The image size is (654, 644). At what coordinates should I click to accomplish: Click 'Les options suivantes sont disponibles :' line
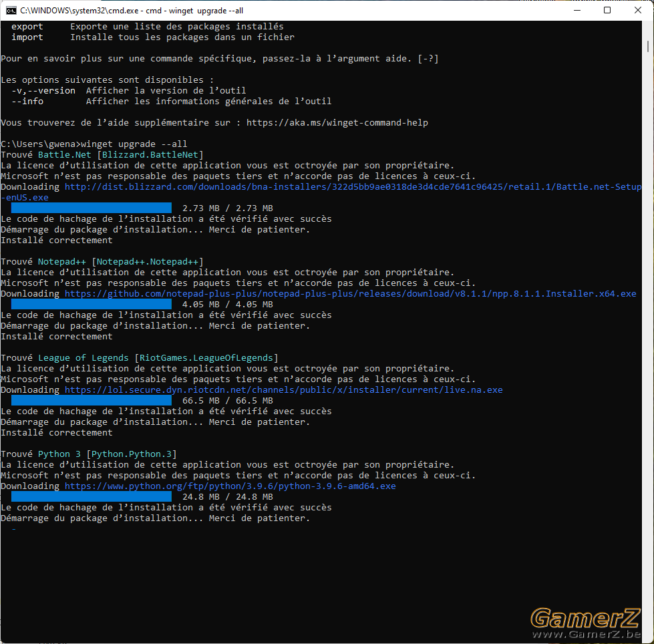pyautogui.click(x=107, y=79)
